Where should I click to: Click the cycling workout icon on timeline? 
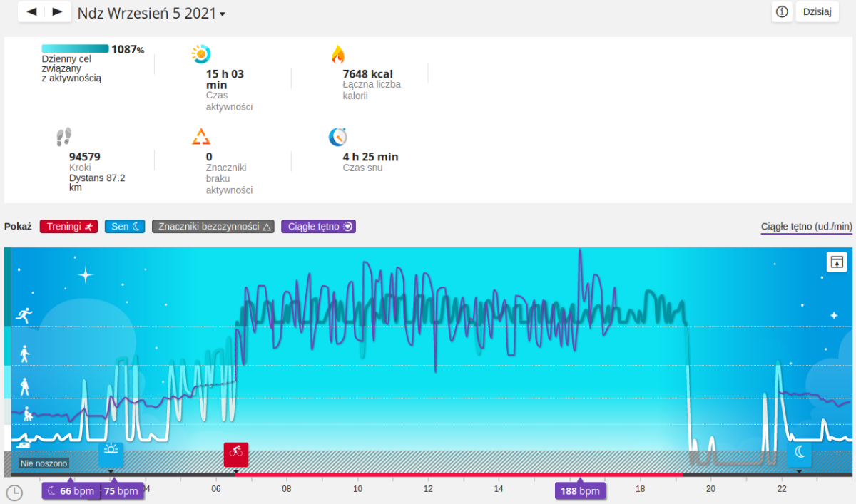236,452
